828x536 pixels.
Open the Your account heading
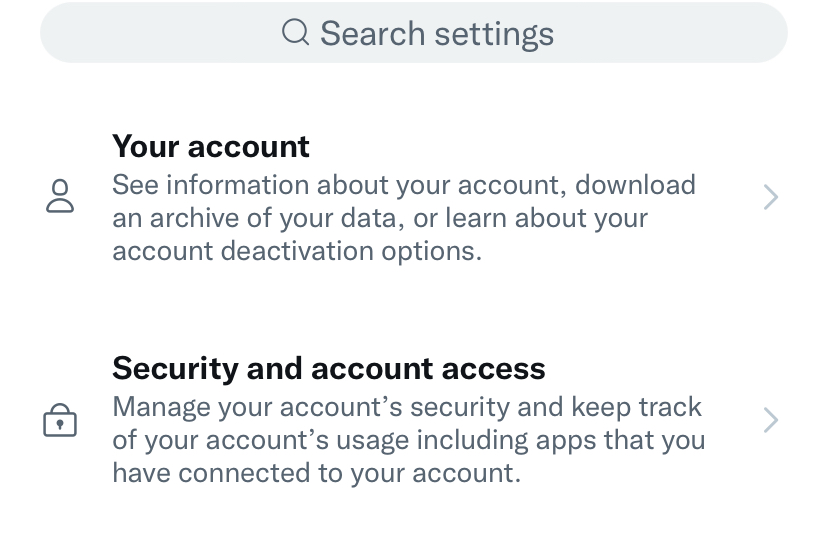click(x=211, y=146)
